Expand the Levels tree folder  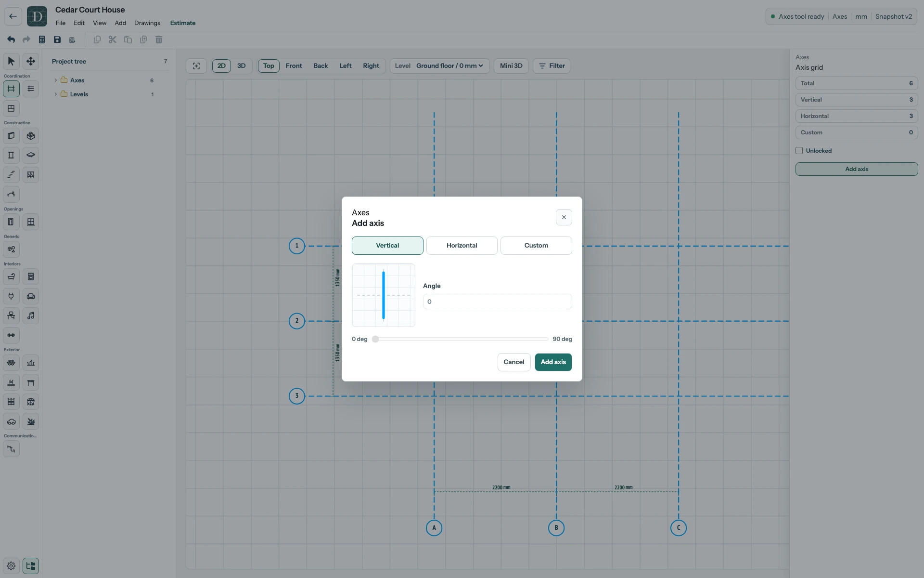[56, 94]
